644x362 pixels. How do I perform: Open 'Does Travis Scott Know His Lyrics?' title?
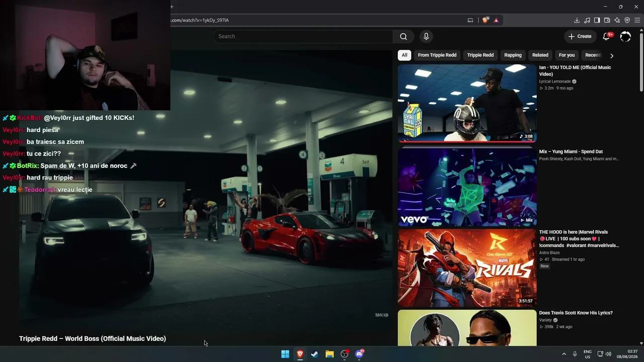tap(576, 313)
